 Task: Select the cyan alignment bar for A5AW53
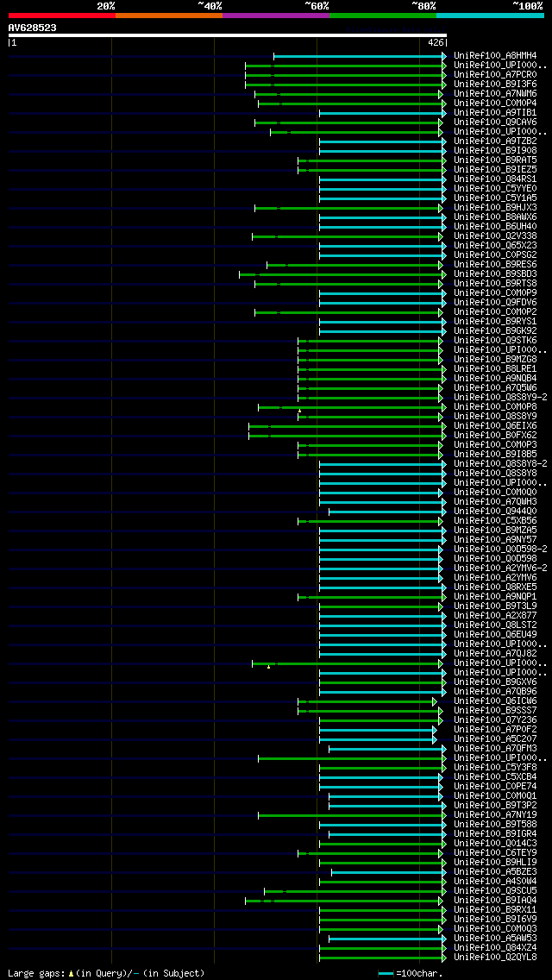click(x=387, y=939)
